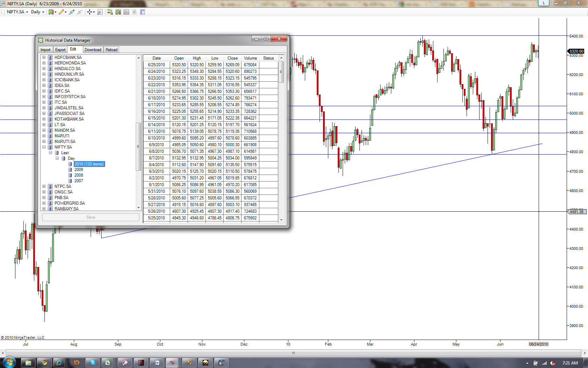Select the 2010 (120 items) node
588x368 pixels.
point(89,164)
